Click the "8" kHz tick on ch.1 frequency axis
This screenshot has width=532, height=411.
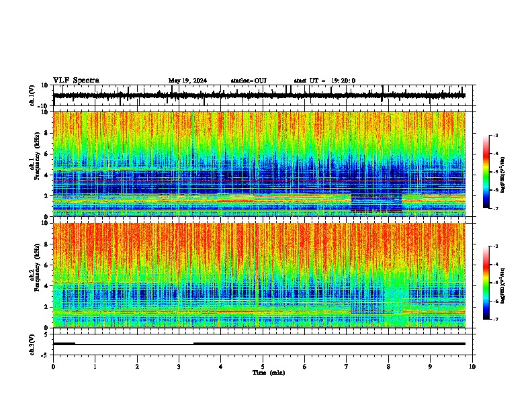46,133
